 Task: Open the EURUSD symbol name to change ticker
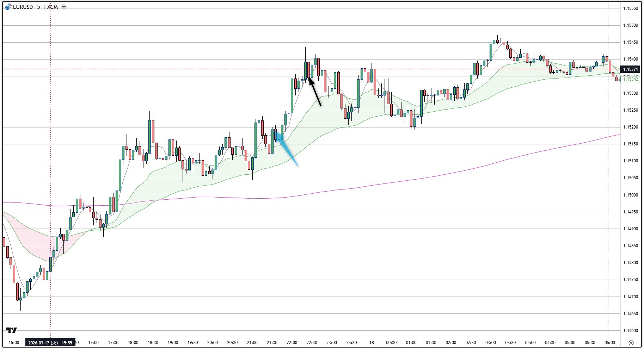click(22, 6)
